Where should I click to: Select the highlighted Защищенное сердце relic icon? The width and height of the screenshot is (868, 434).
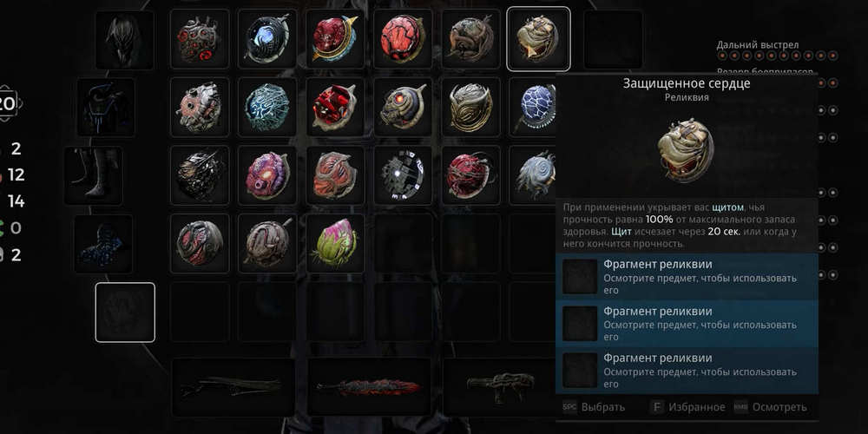tap(538, 39)
